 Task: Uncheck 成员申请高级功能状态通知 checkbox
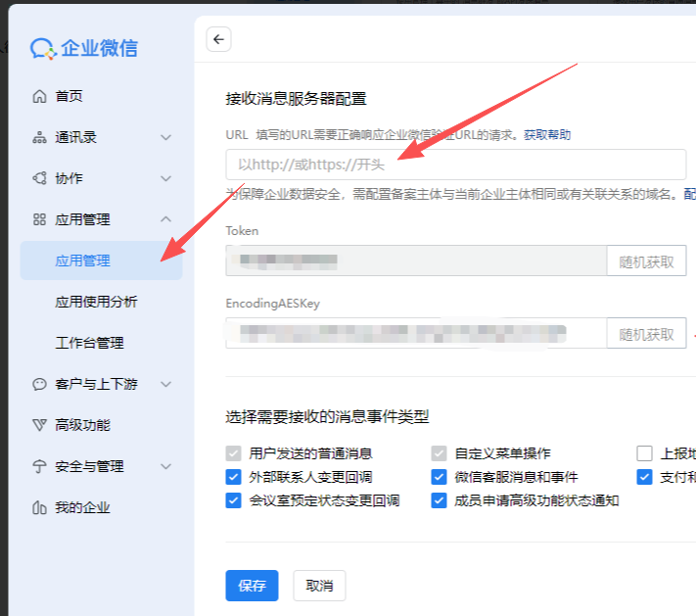[439, 500]
